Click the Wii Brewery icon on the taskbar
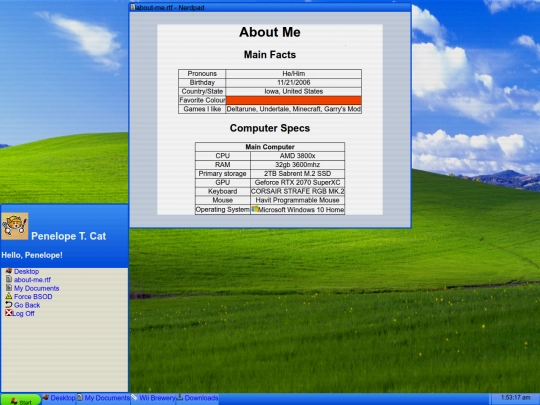This screenshot has width=540, height=405. 134,397
